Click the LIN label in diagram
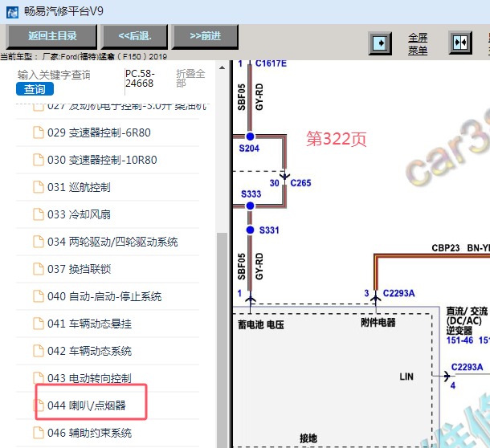490x448 pixels. click(x=406, y=377)
